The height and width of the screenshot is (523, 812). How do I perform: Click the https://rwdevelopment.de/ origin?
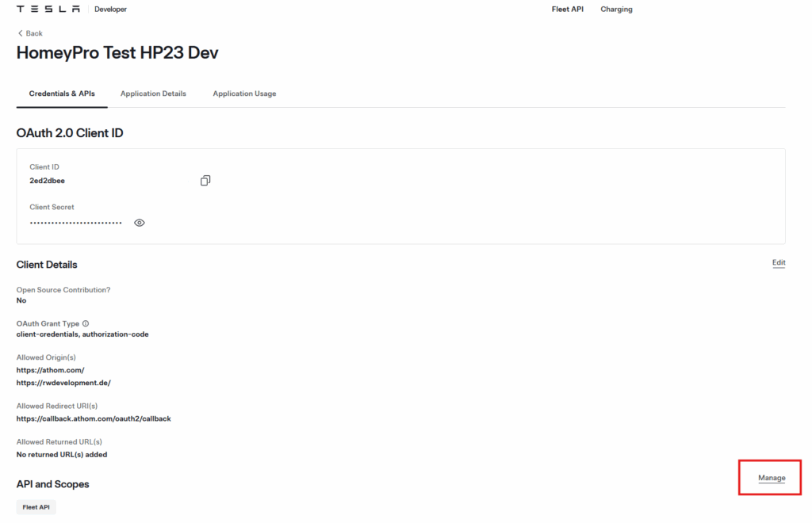(63, 383)
